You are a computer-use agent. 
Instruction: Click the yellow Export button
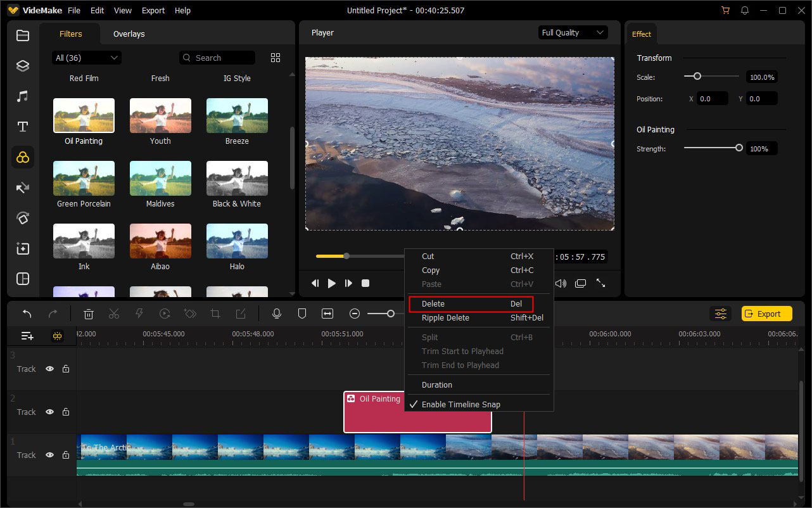point(766,314)
